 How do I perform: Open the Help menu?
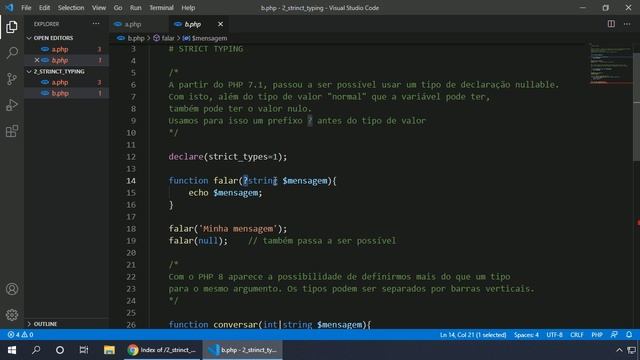pos(188,8)
